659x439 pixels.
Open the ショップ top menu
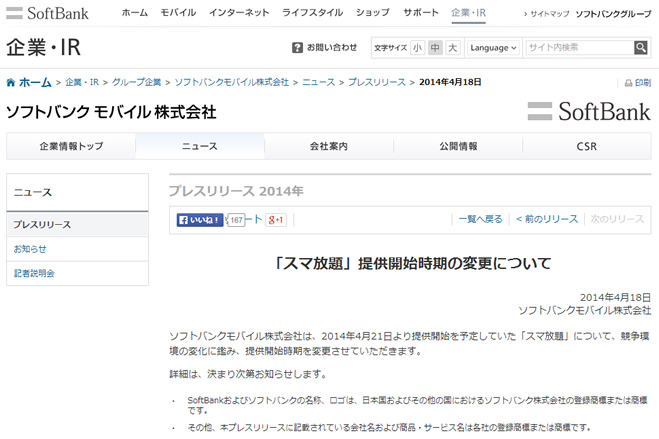tap(373, 13)
